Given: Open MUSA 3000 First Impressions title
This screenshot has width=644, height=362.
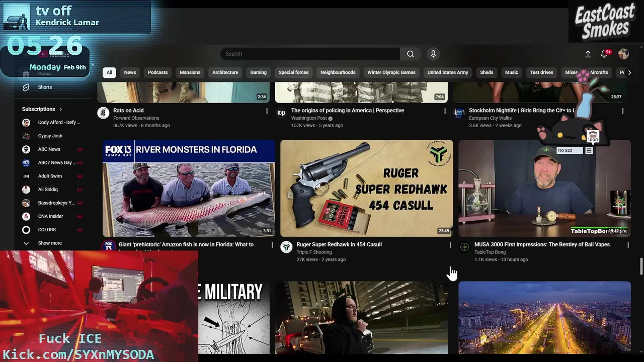Looking at the screenshot, I should pyautogui.click(x=542, y=244).
